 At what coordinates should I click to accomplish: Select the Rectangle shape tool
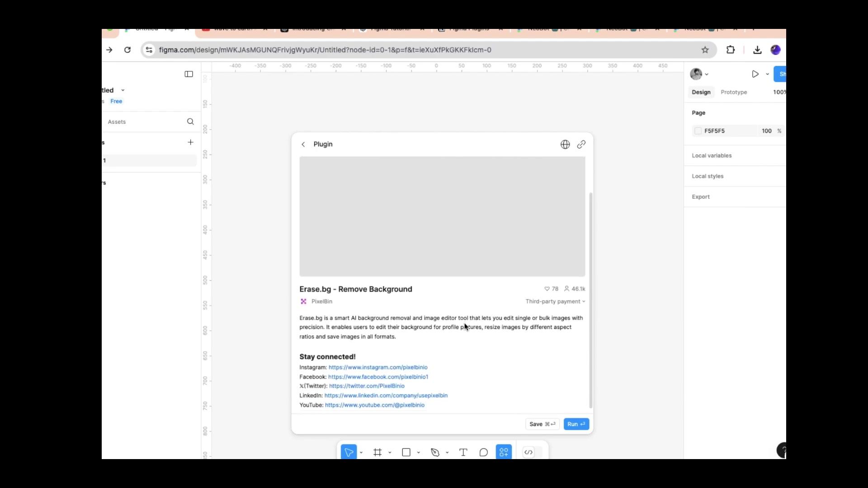click(406, 452)
